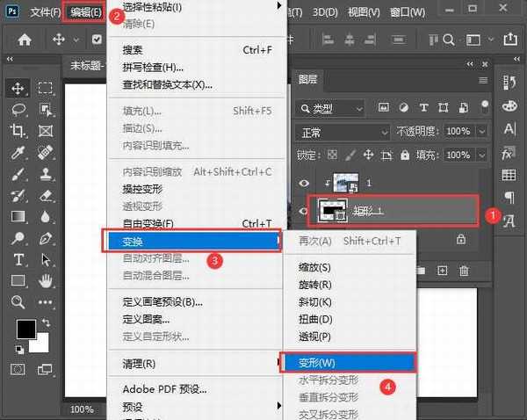Select the Move tool
527x420 pixels.
(18, 88)
